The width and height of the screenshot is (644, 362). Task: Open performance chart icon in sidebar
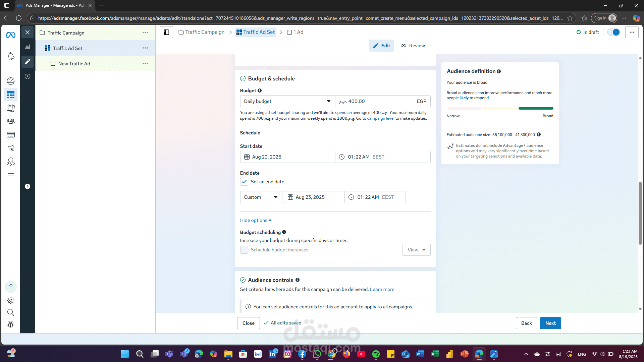tap(28, 47)
